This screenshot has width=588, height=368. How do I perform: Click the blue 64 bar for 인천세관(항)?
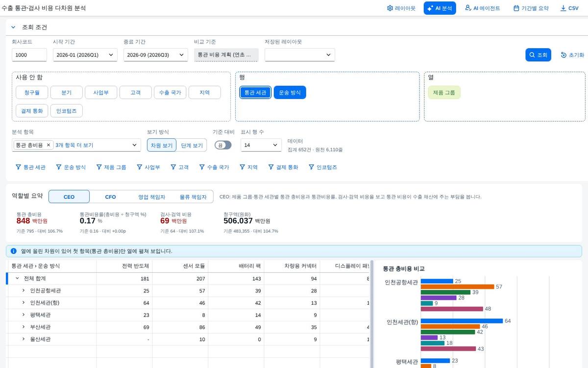tap(462, 321)
